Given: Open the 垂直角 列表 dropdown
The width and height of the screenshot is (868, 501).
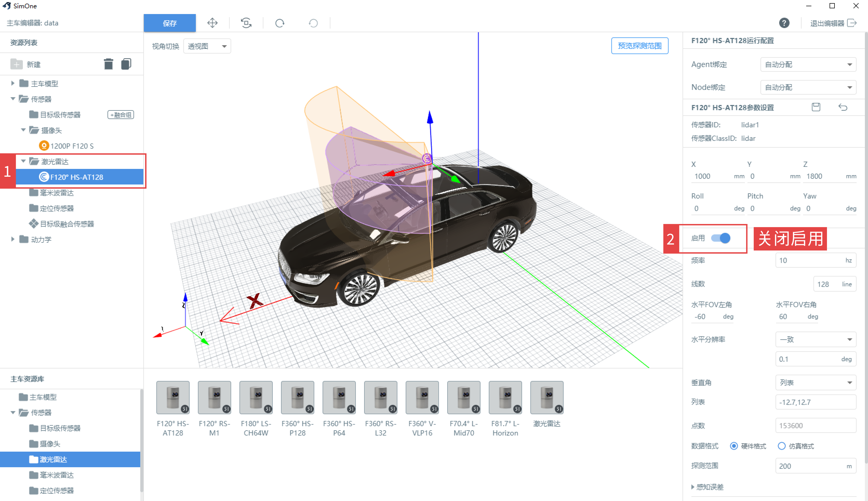Looking at the screenshot, I should [815, 383].
